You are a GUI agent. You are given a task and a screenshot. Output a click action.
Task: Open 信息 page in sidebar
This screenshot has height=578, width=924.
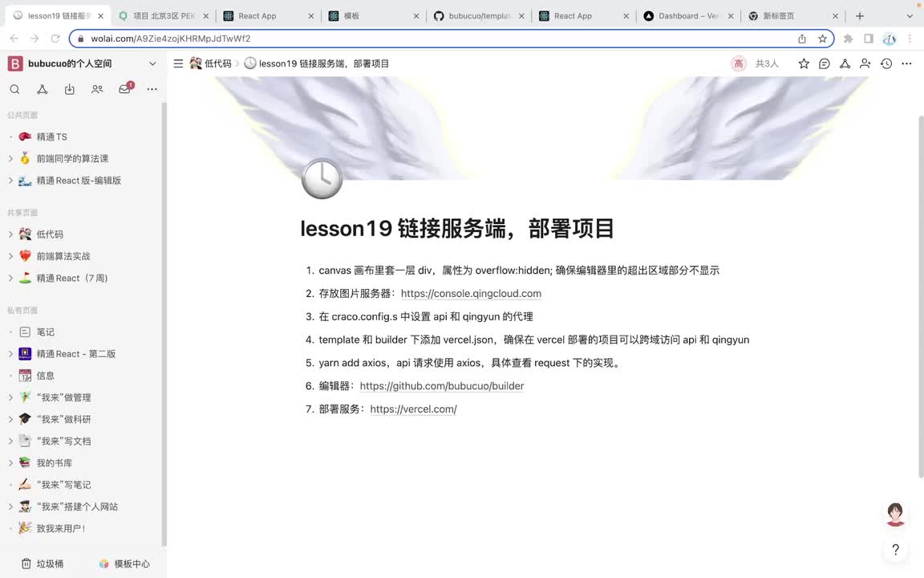tap(46, 375)
